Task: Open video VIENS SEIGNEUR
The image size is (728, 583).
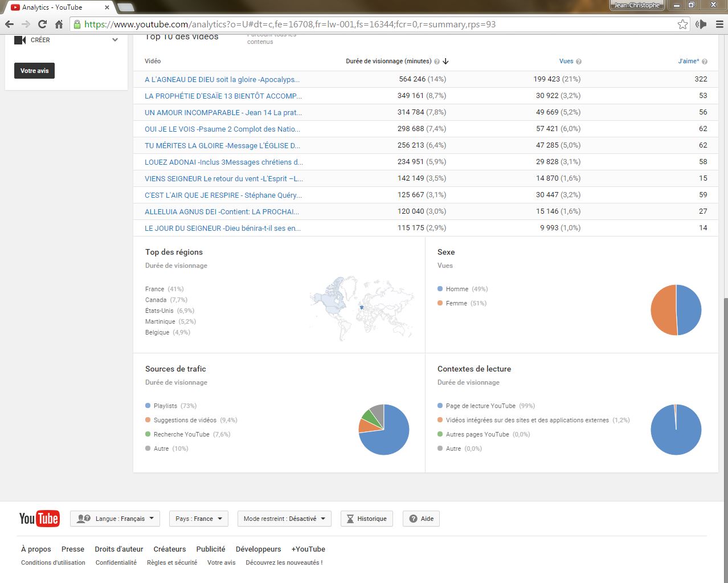Action: pyautogui.click(x=224, y=178)
